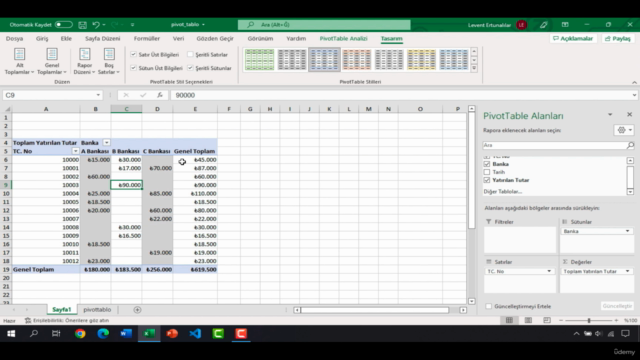640x360 pixels.
Task: Switch to the Formüller tab
Action: pos(147,38)
